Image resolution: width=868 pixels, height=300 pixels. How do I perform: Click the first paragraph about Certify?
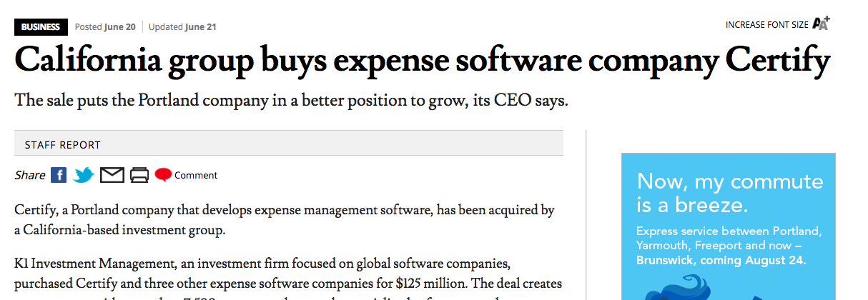(285, 220)
